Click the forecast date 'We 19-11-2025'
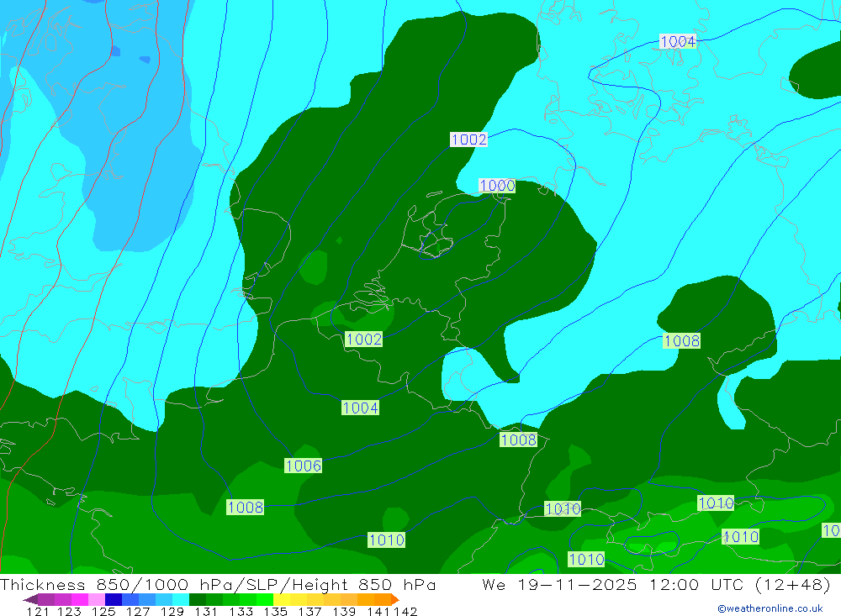 559,584
